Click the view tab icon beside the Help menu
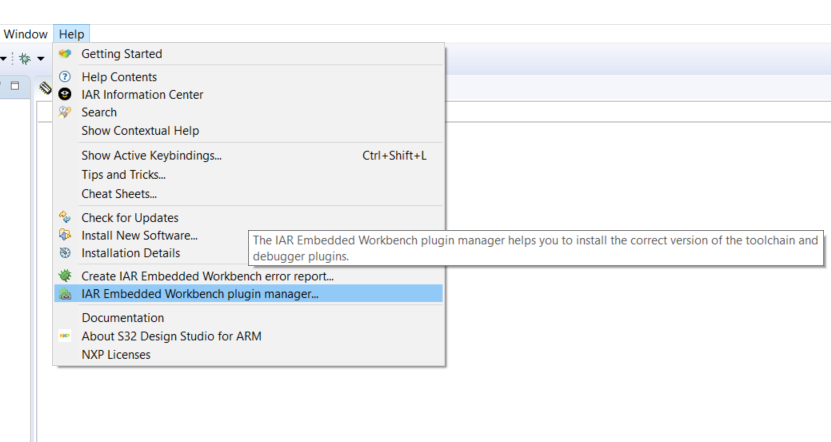This screenshot has width=831, height=442. tap(45, 87)
